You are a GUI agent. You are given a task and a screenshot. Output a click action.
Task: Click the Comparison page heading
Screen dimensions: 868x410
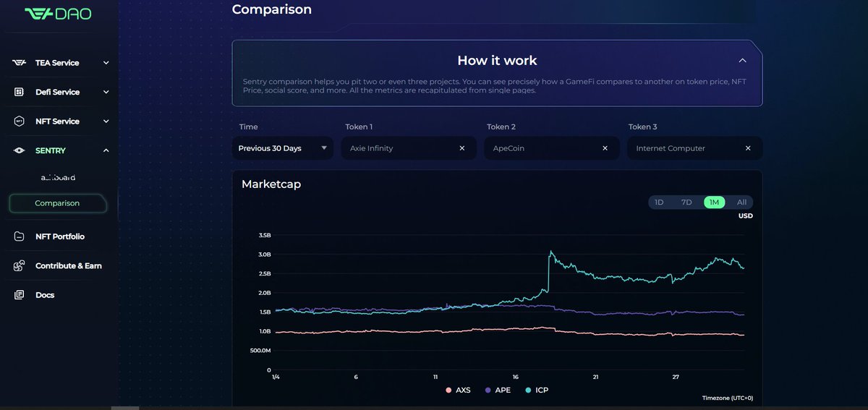coord(272,9)
